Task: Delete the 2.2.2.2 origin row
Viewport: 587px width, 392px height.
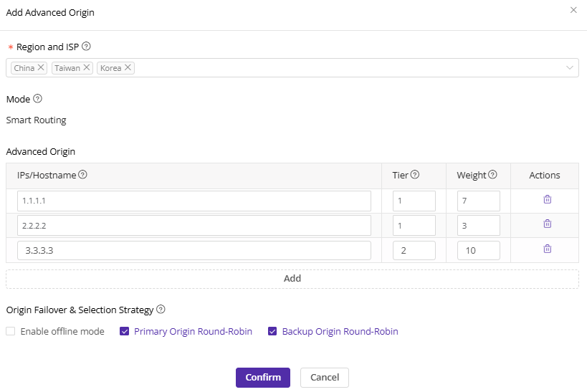Action: point(547,224)
